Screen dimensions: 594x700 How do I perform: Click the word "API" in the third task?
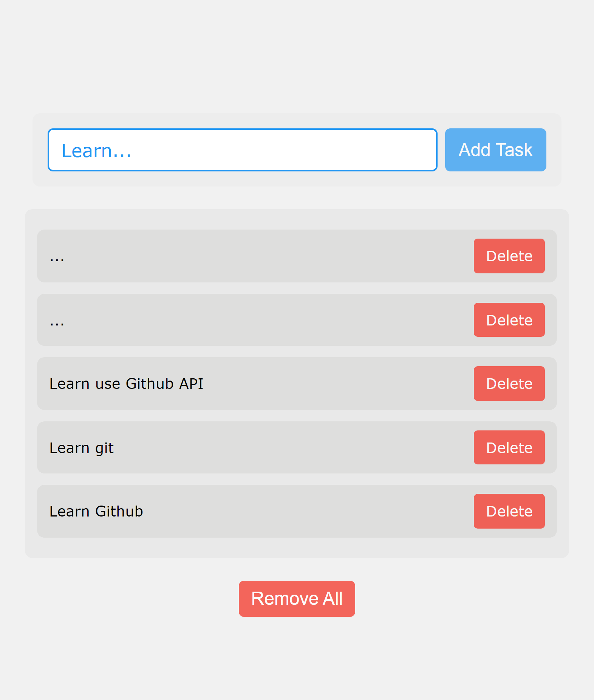(191, 384)
